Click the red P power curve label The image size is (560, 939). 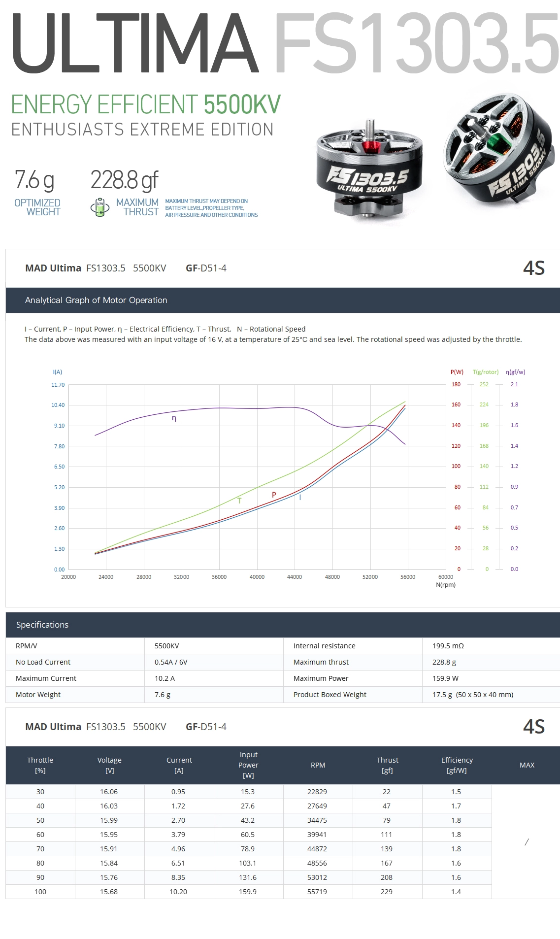(x=274, y=495)
